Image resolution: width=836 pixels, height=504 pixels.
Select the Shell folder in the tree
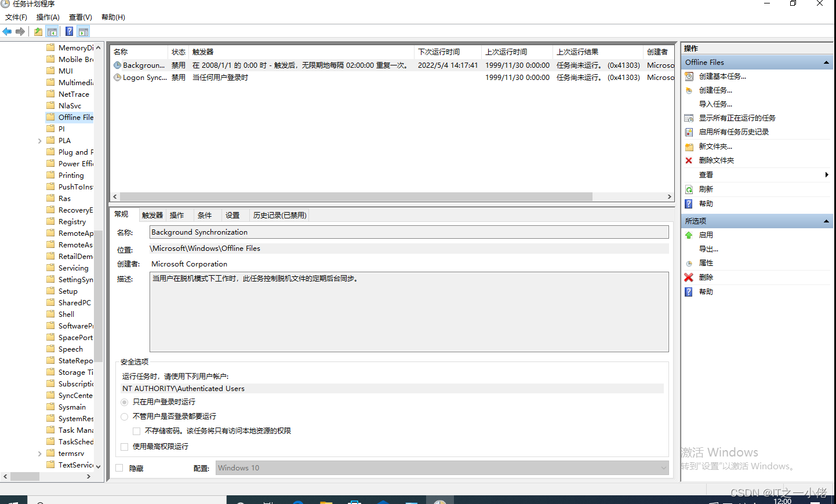point(66,315)
